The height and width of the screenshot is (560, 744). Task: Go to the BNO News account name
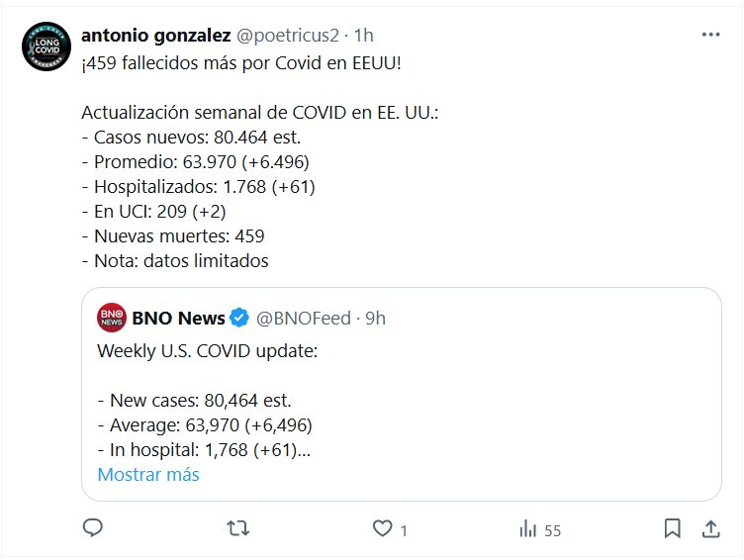tap(178, 319)
